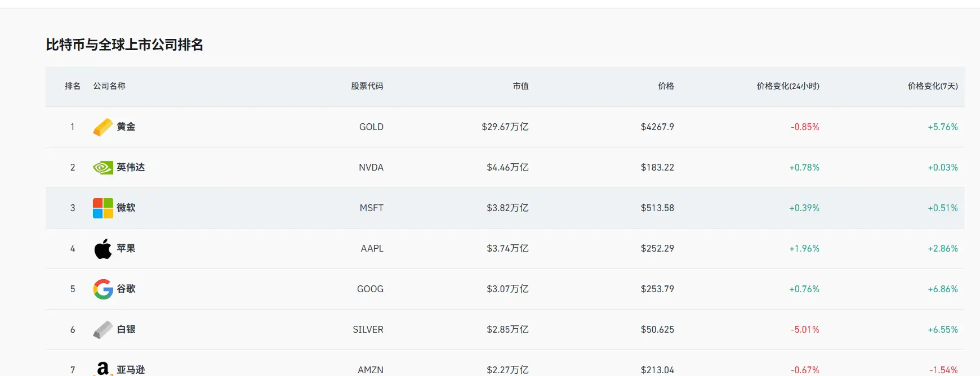980x376 pixels.
Task: Click the $3.82万亿 market cap value
Action: click(x=508, y=208)
